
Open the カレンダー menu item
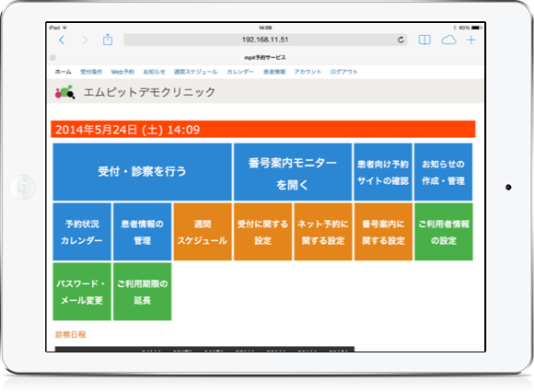240,72
